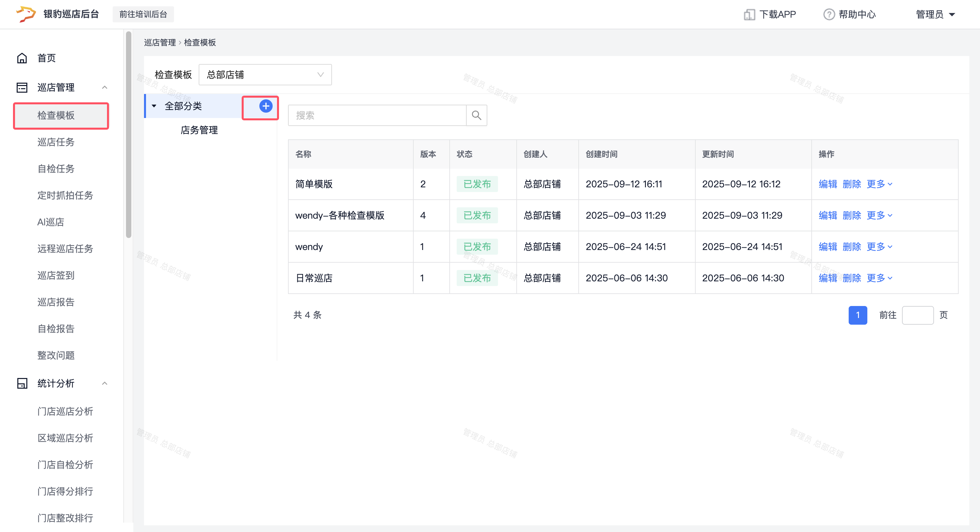Collapse the 统计分析 section chevron
980x532 pixels.
pos(105,383)
